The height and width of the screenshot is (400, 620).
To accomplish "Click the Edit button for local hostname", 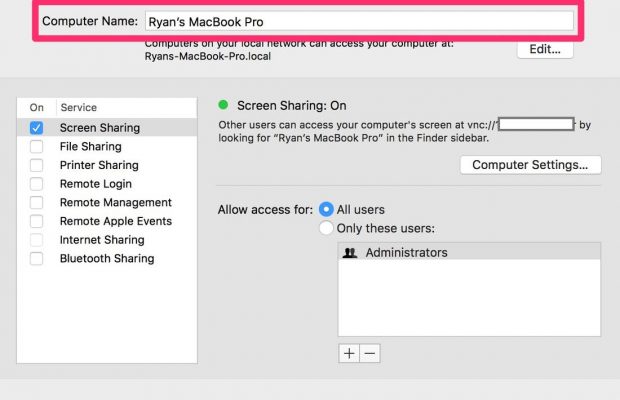I will (545, 49).
